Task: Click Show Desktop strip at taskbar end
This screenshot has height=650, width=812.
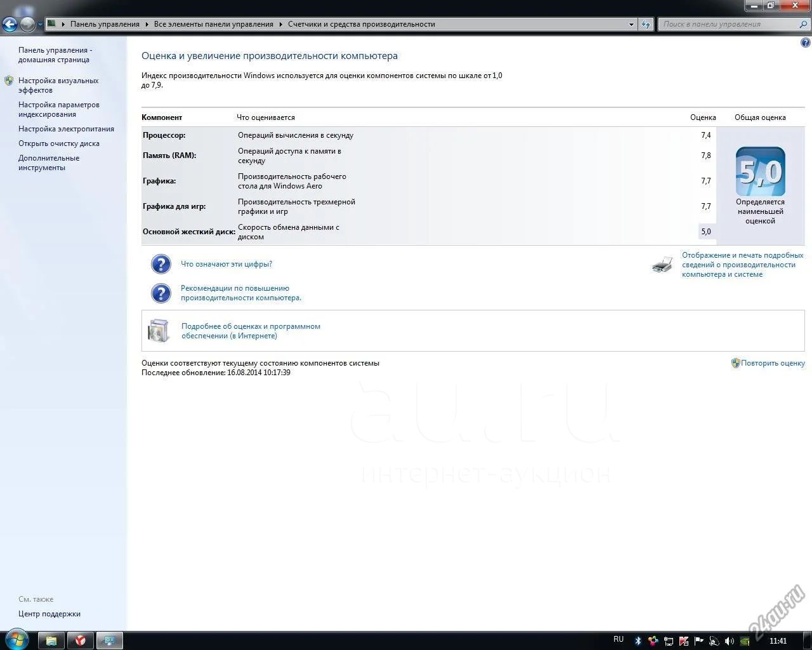Action: tap(807, 640)
